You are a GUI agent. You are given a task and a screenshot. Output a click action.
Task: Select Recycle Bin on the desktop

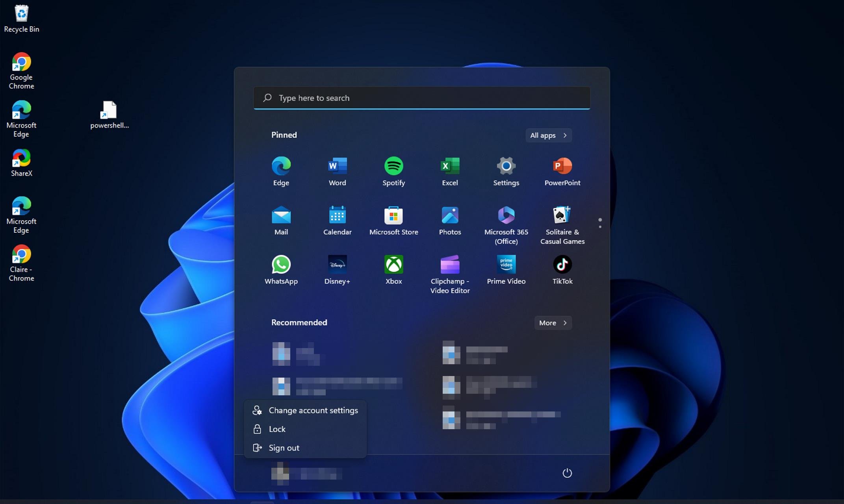point(21,19)
